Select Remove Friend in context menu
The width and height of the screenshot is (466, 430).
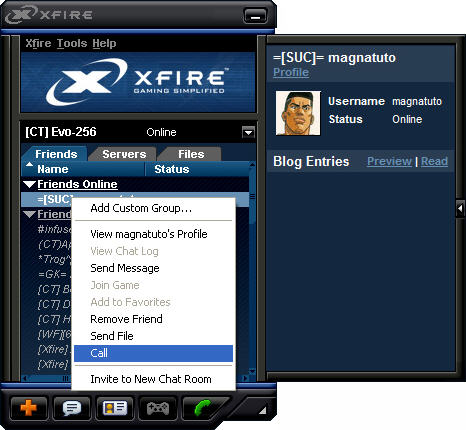(126, 319)
